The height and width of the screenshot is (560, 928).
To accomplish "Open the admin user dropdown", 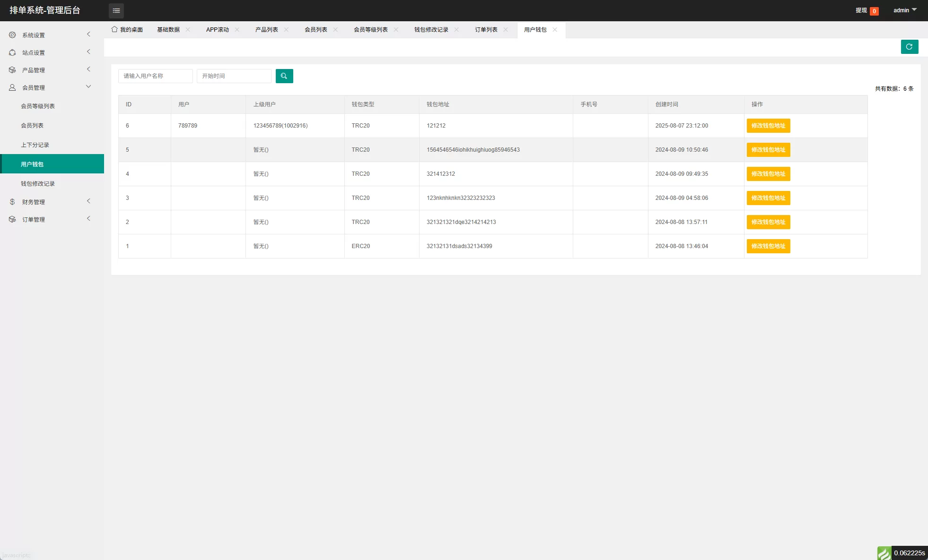I will click(x=904, y=10).
